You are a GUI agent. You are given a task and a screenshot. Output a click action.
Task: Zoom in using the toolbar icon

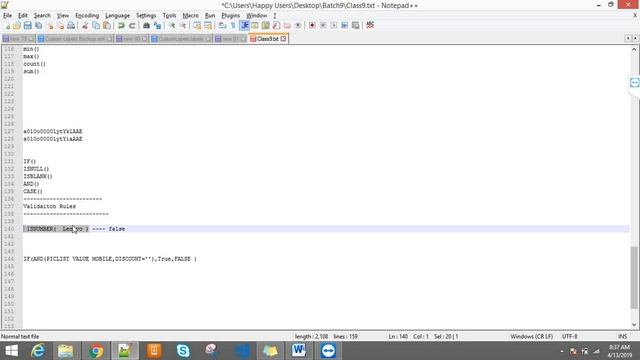pyautogui.click(x=172, y=25)
